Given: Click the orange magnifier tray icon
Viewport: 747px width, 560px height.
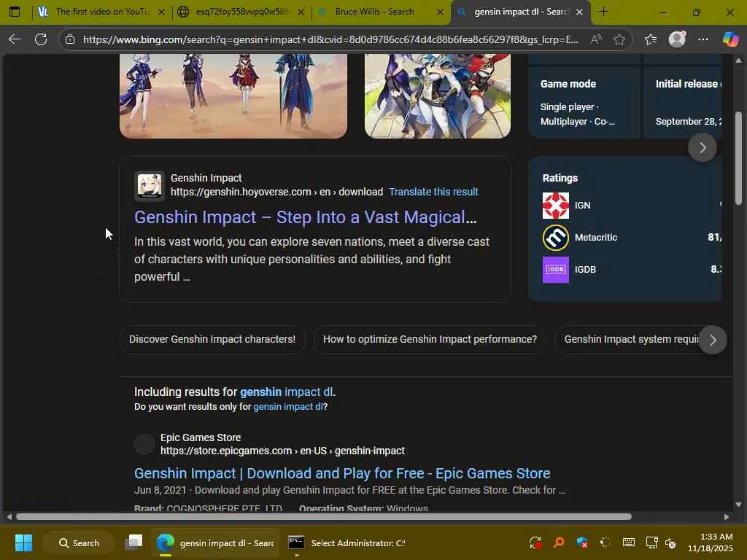Looking at the screenshot, I should [x=558, y=542].
